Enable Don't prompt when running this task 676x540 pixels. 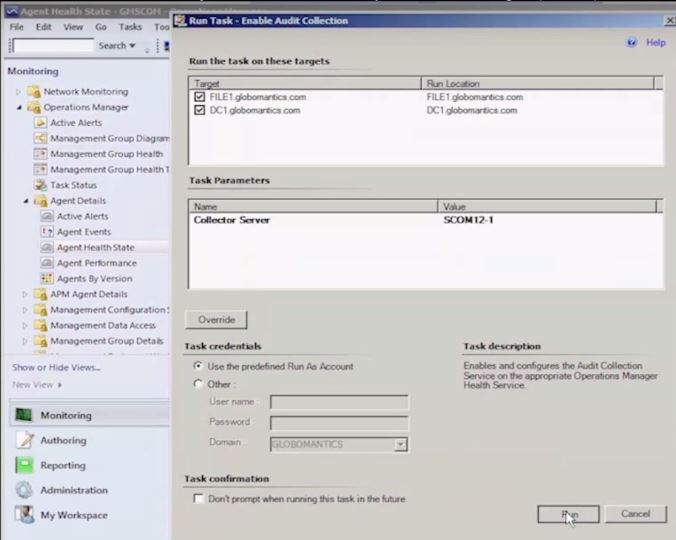[199, 498]
